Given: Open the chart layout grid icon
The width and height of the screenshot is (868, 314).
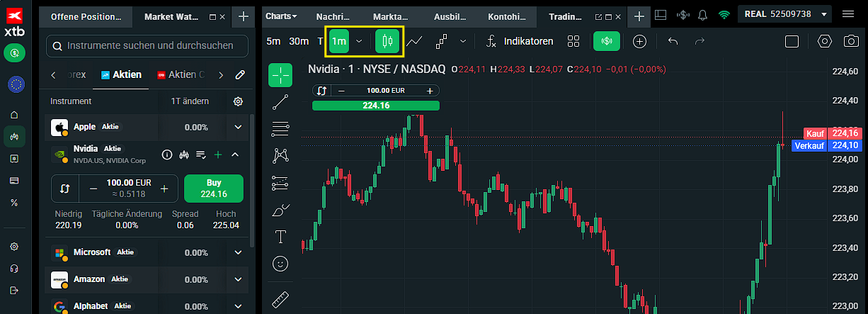Looking at the screenshot, I should point(661,14).
